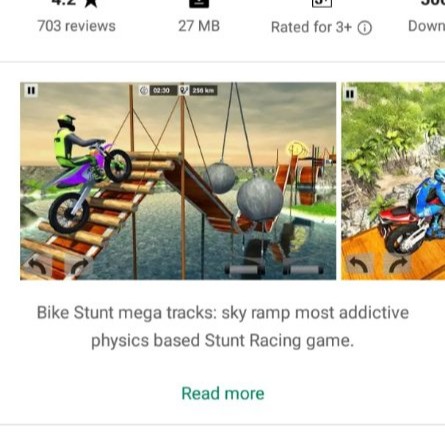
Task: Open the 703 reviews section
Action: point(76,26)
